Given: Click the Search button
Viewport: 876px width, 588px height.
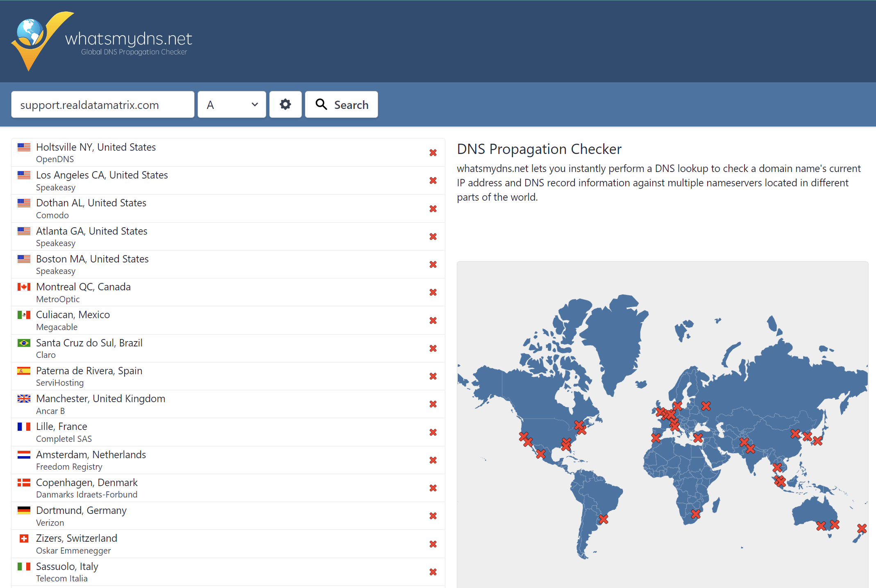Looking at the screenshot, I should click(341, 104).
